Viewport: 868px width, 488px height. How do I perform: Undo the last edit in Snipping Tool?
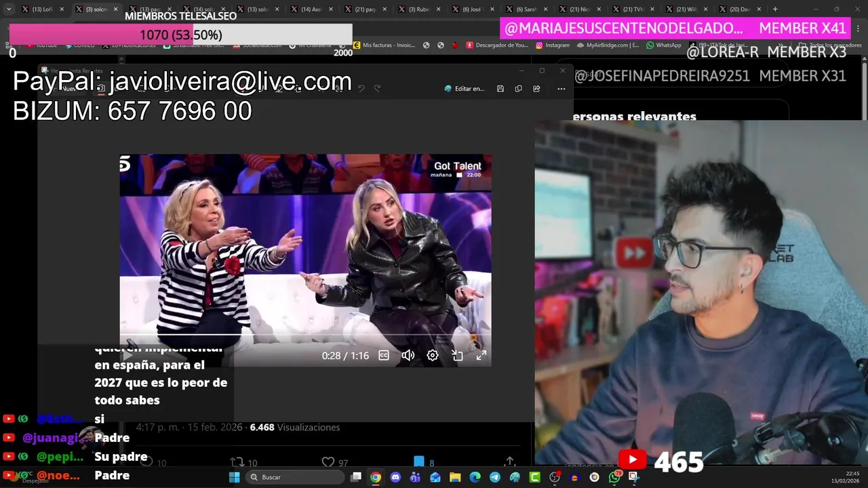[361, 88]
